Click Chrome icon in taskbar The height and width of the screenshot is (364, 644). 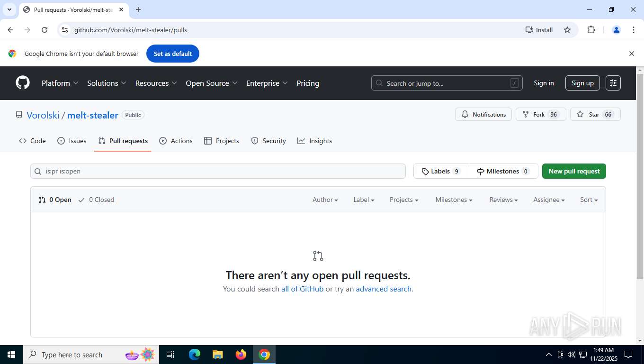264,355
